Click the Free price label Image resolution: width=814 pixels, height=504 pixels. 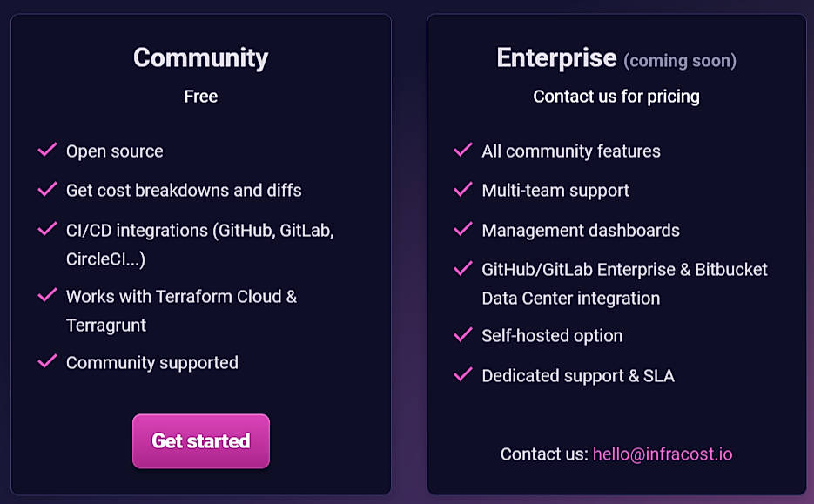tap(200, 96)
